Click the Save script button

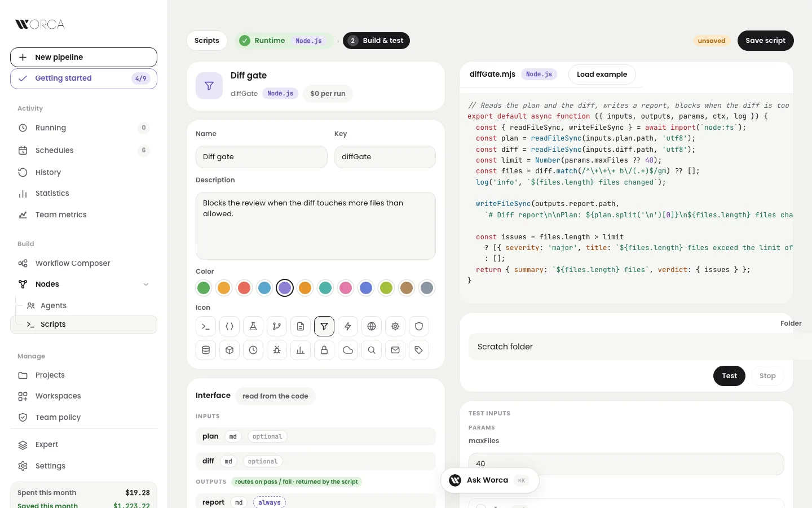pyautogui.click(x=765, y=41)
